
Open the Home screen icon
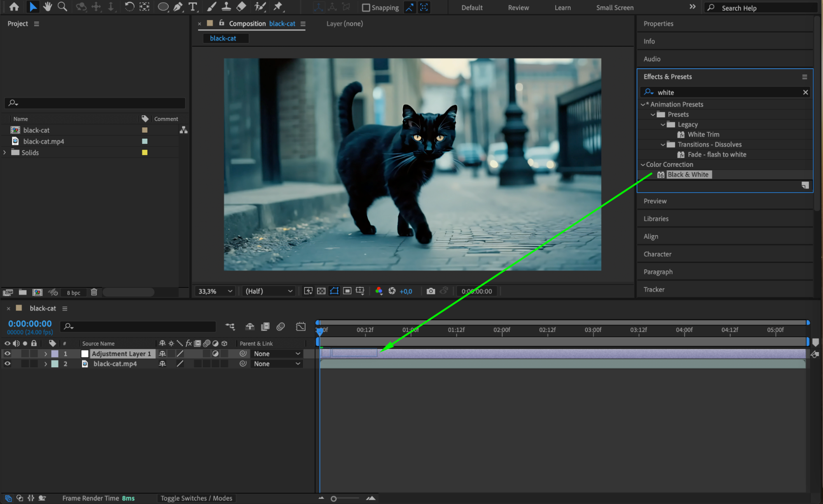coord(14,7)
